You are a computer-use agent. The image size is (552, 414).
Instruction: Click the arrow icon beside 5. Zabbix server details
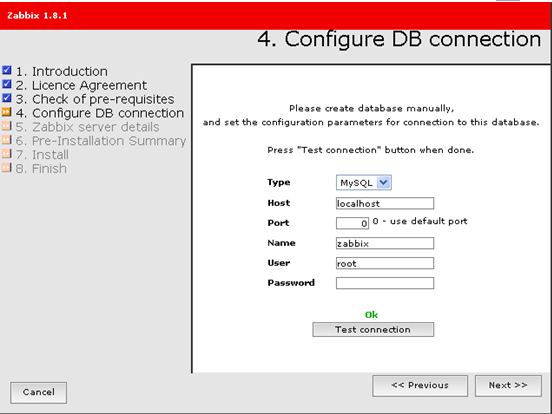[x=7, y=126]
